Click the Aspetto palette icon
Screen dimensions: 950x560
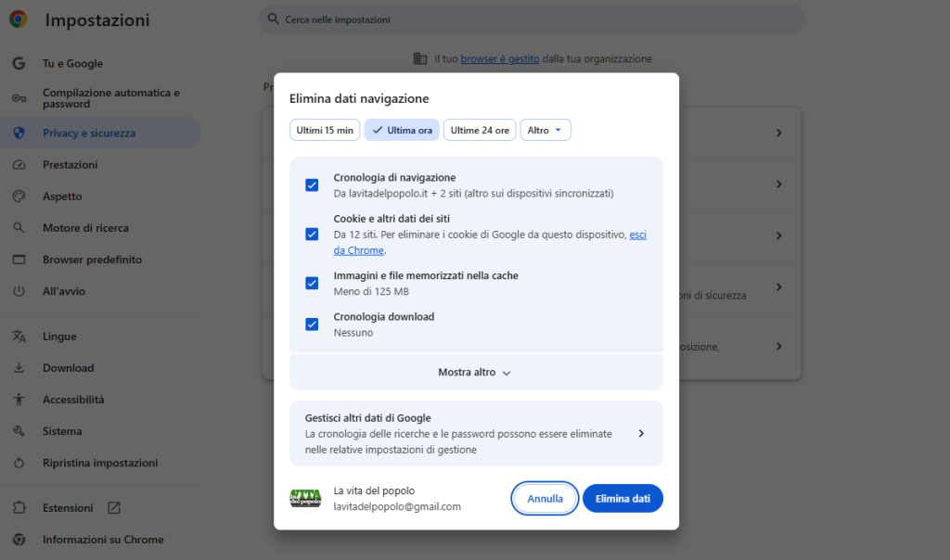pyautogui.click(x=19, y=197)
